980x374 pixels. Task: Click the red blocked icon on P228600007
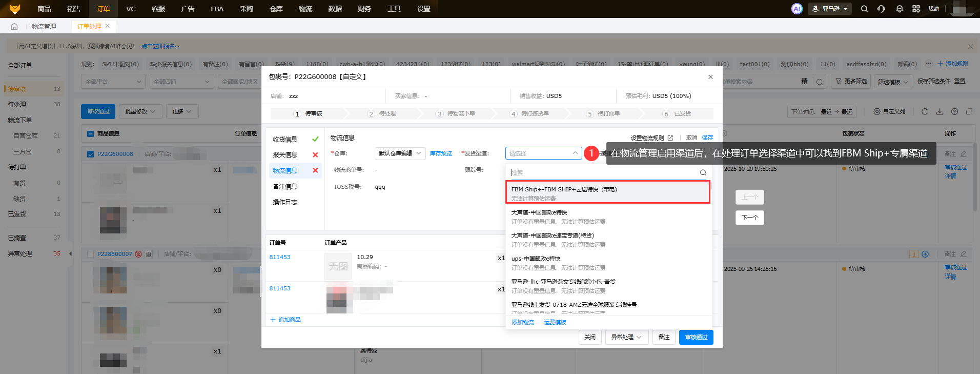138,254
